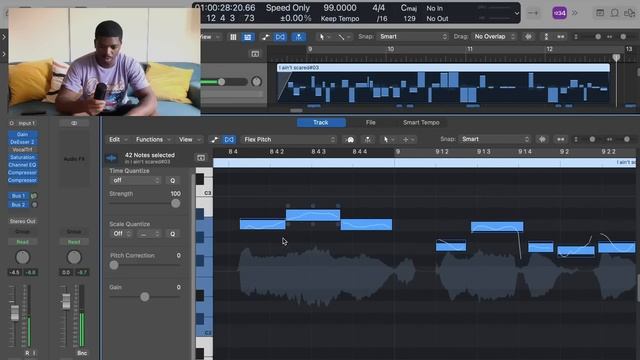Click the first channel pan knob

click(22, 257)
